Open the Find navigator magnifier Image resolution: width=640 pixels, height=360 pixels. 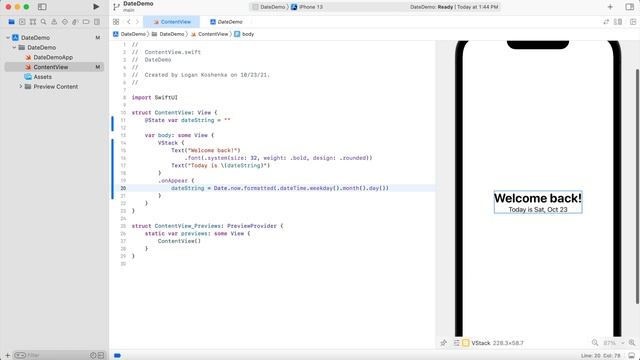tap(43, 22)
